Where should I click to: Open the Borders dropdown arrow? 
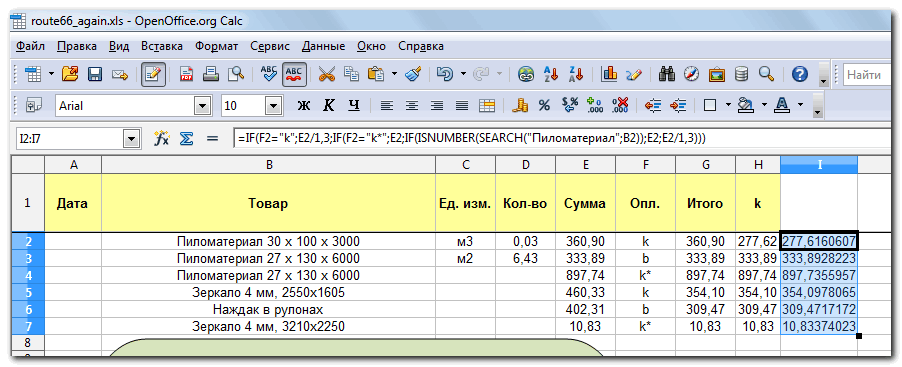728,105
